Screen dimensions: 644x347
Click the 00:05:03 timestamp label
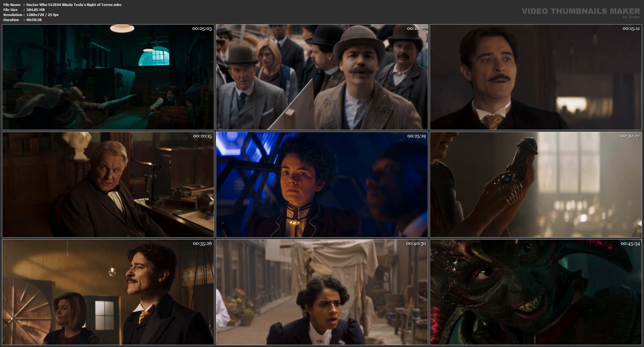click(202, 29)
